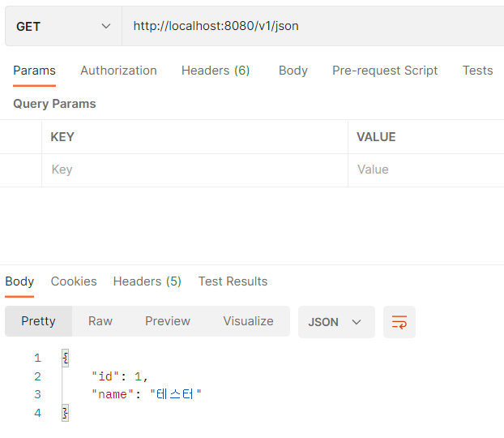This screenshot has height=438, width=504.
Task: Select the Pretty response view
Action: (38, 321)
